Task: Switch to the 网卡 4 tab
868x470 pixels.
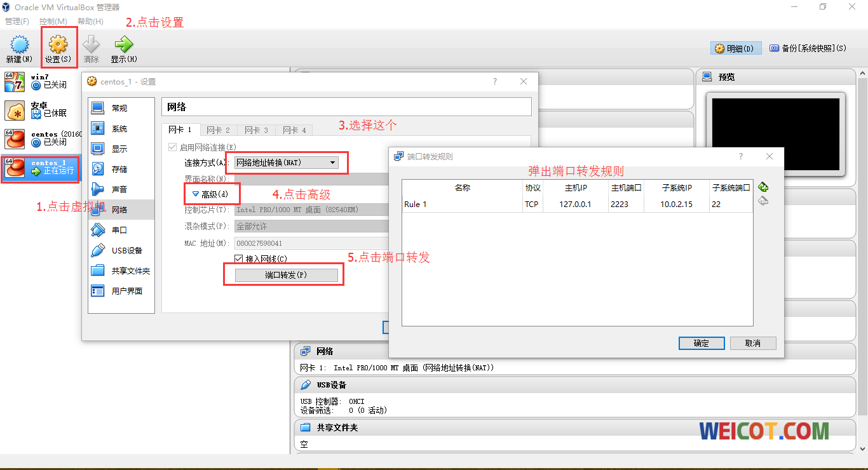Action: [294, 130]
